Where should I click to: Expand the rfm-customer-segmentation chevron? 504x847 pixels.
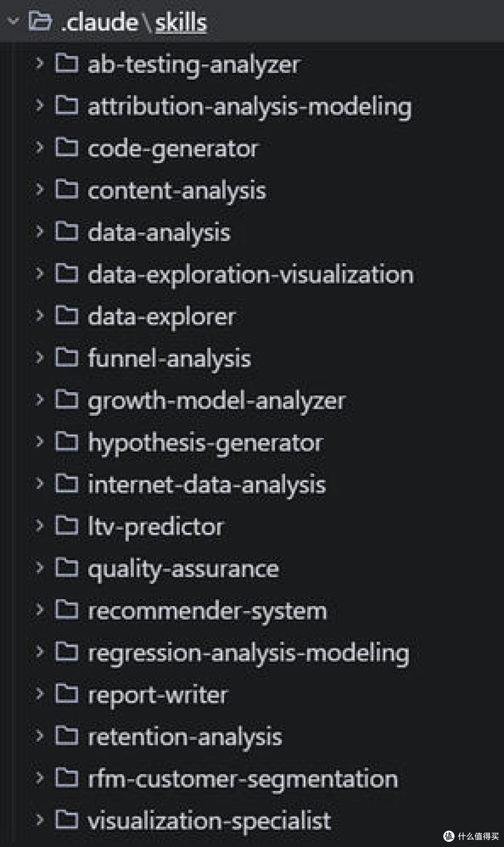39,777
